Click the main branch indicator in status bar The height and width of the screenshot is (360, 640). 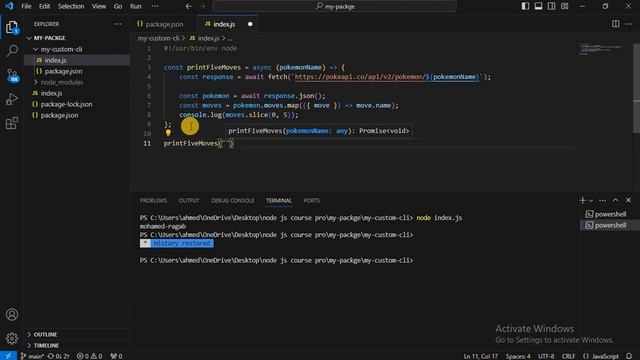32,356
